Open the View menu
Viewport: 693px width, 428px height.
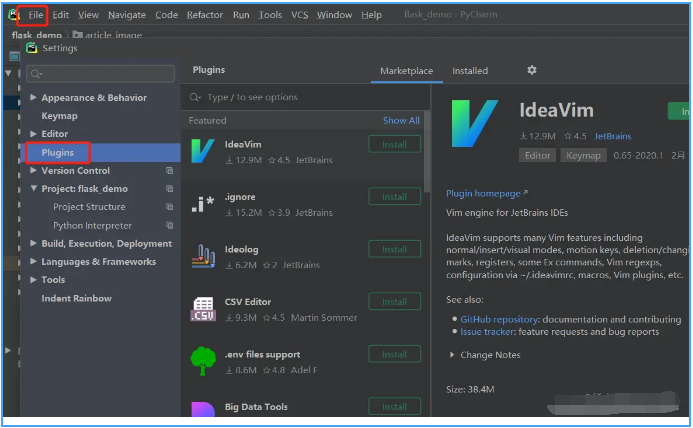click(88, 15)
